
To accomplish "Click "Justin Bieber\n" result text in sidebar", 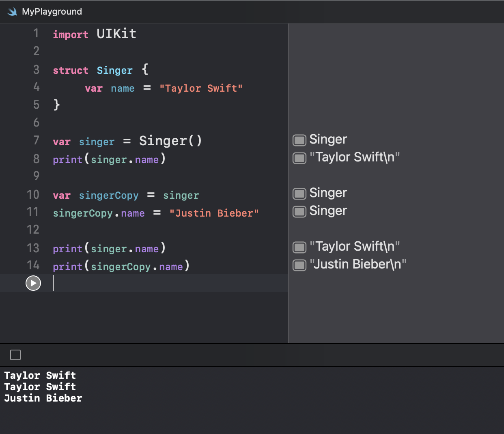I will 358,264.
